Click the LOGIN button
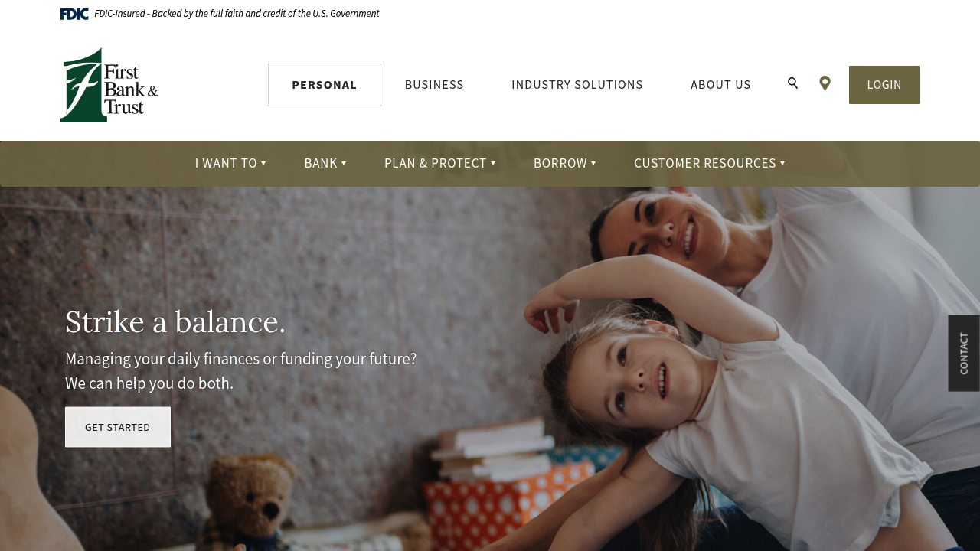Viewport: 980px width, 551px height. click(884, 85)
